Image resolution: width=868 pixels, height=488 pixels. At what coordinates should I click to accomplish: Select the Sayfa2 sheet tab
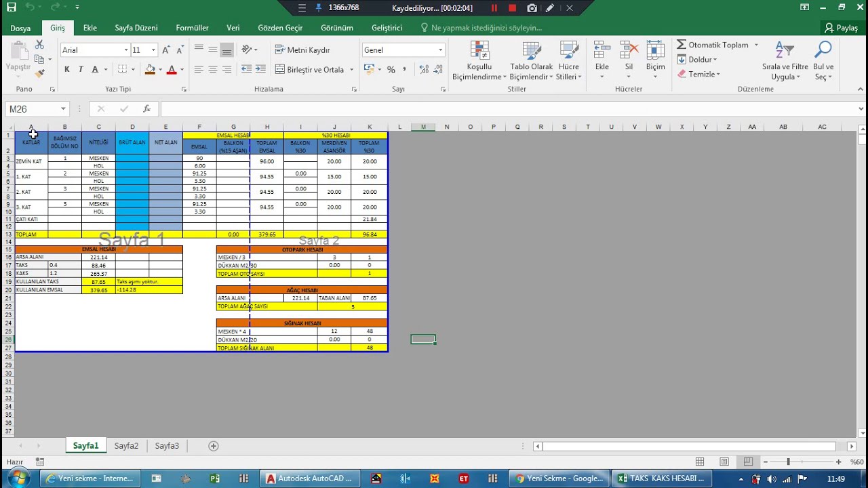tap(126, 446)
